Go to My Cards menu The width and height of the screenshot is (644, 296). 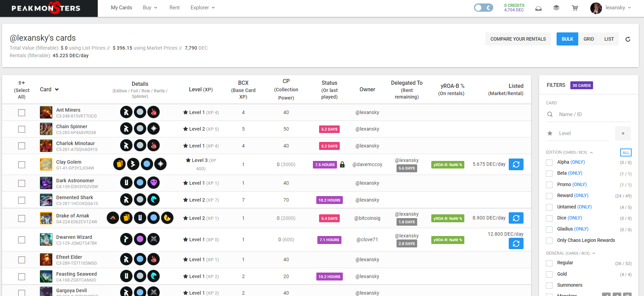[x=122, y=8]
